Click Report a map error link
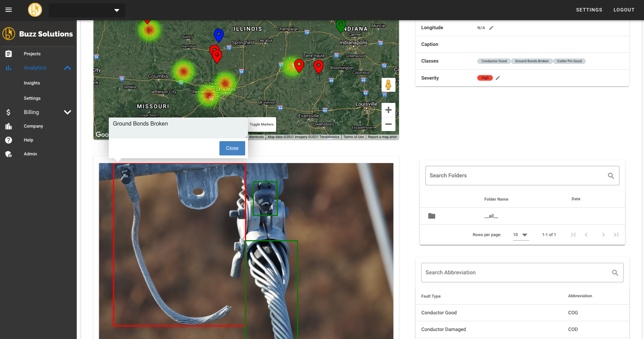This screenshot has height=339, width=644. pos(382,137)
